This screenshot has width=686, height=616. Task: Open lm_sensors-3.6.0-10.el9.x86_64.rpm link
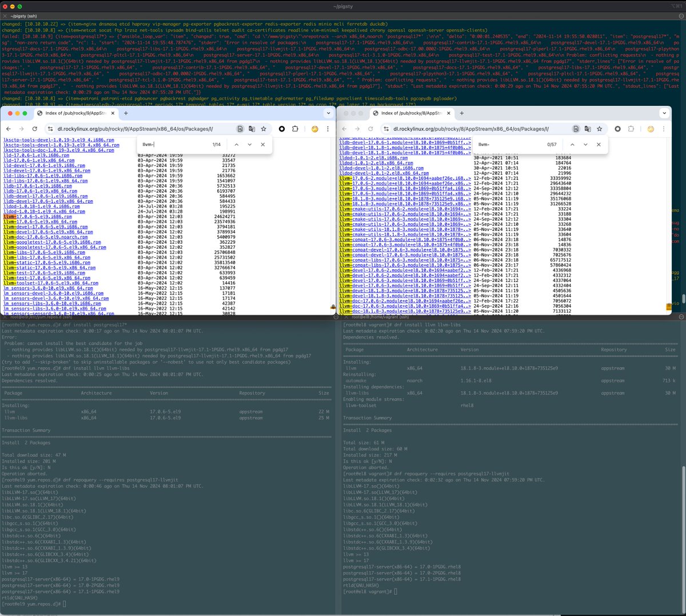point(48,288)
